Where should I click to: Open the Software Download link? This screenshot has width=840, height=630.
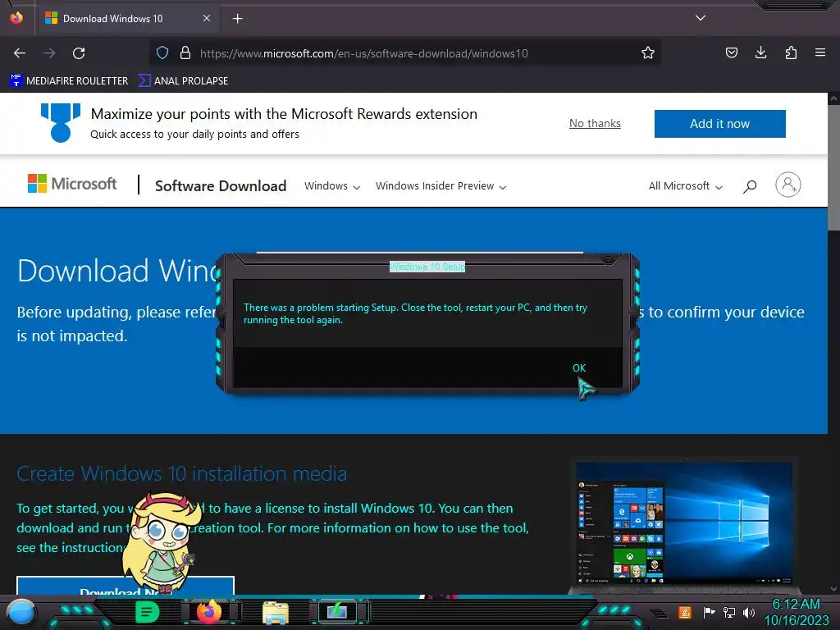click(221, 186)
